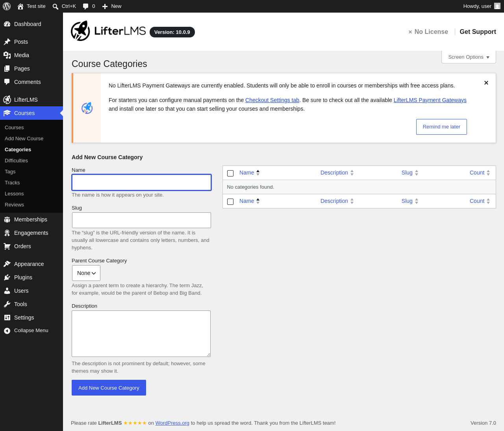Screen dimensions: 504x431
Task: Open the Checkout Settings tab link
Action: coord(272,100)
